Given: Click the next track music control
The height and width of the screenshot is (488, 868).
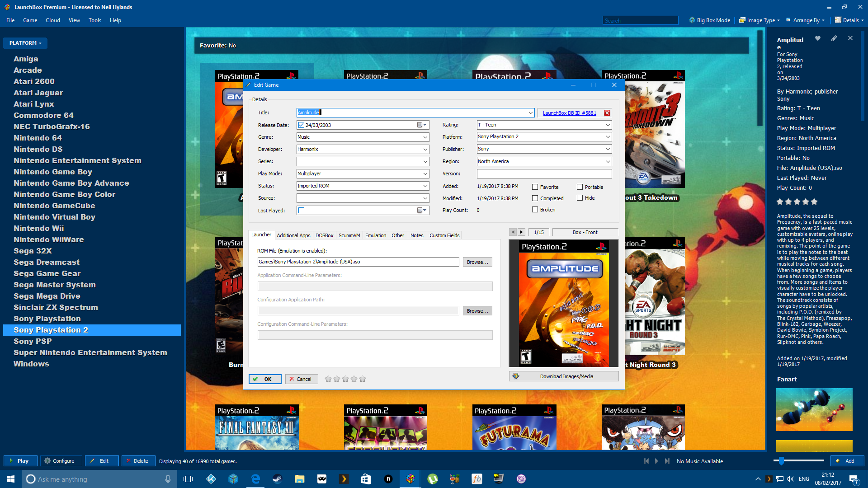Looking at the screenshot, I should pos(667,461).
